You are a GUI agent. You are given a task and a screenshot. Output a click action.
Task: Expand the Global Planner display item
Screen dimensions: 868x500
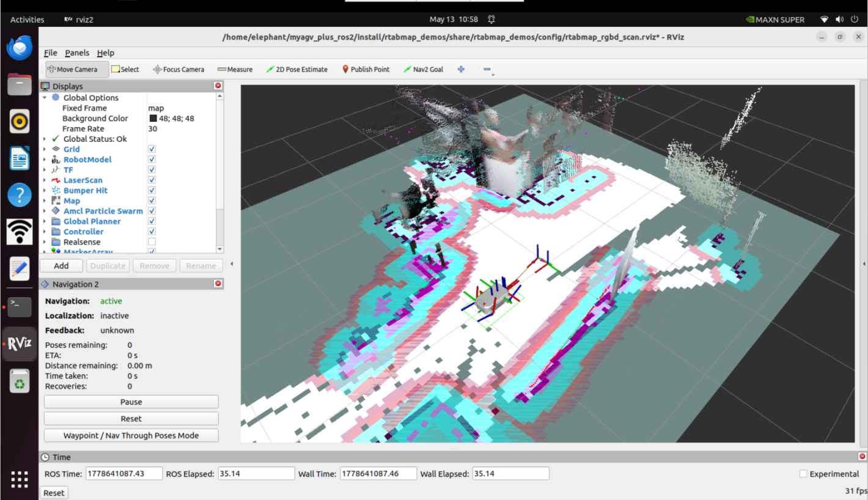pyautogui.click(x=45, y=221)
